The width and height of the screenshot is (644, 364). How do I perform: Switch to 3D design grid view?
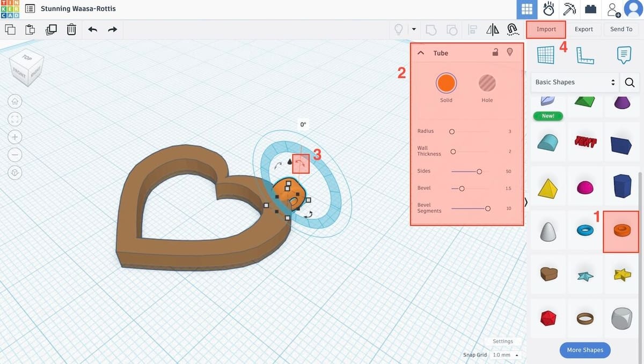(526, 10)
